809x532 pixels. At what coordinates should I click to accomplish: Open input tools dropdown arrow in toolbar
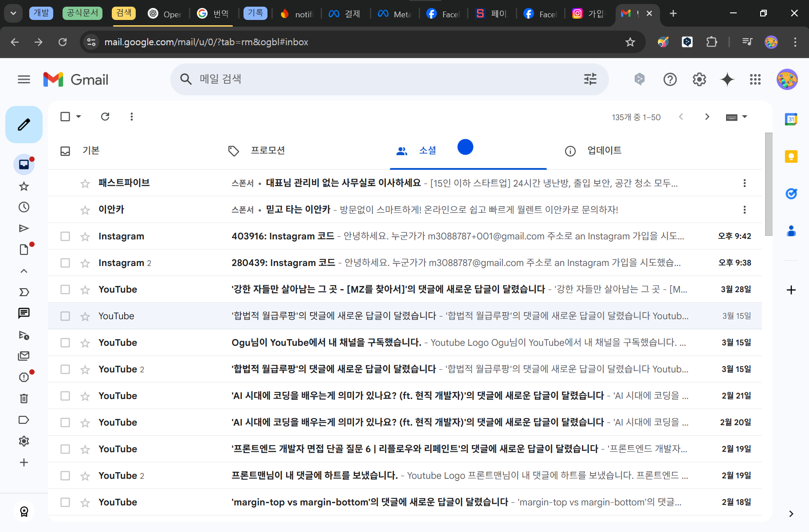pos(745,117)
